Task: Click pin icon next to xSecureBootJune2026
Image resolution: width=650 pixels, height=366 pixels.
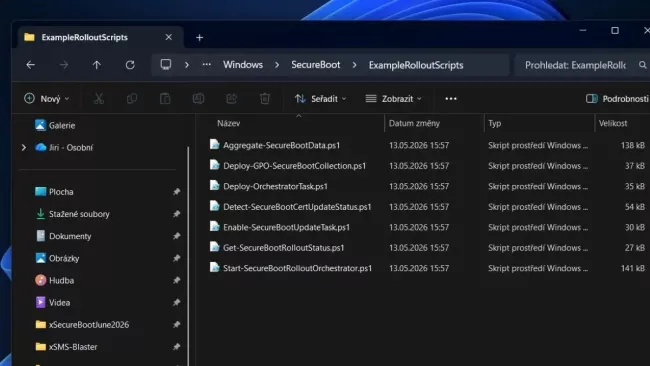Action: pos(177,325)
